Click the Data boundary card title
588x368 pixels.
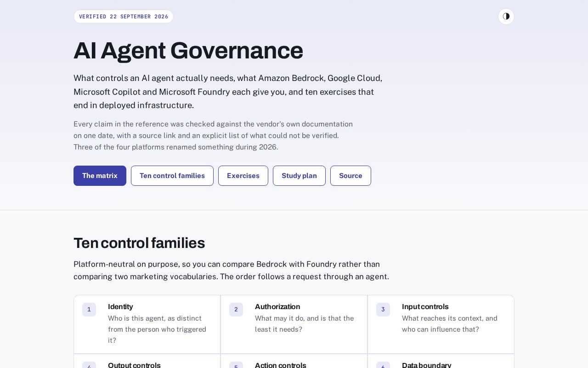click(x=426, y=365)
